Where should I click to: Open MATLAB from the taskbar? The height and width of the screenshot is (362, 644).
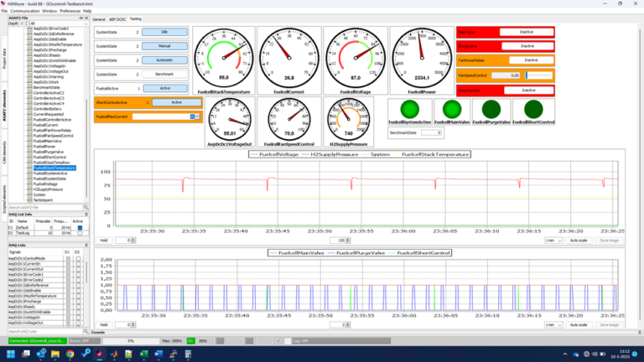(115, 354)
